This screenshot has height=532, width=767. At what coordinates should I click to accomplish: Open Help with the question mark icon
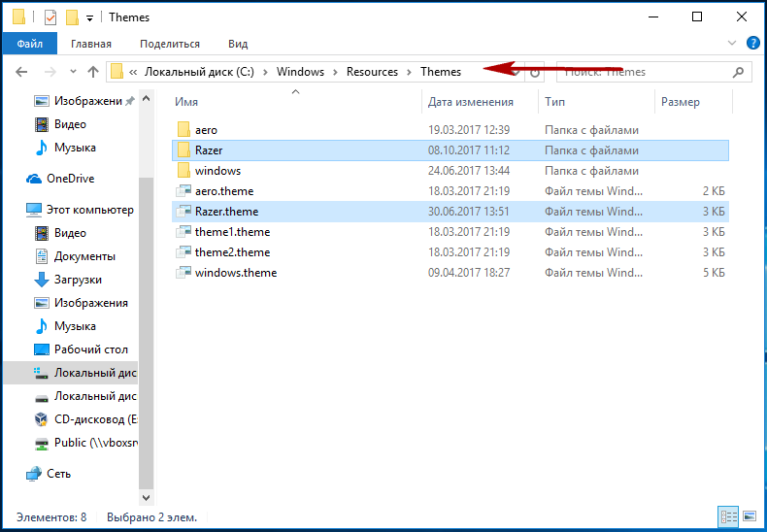pyautogui.click(x=752, y=43)
